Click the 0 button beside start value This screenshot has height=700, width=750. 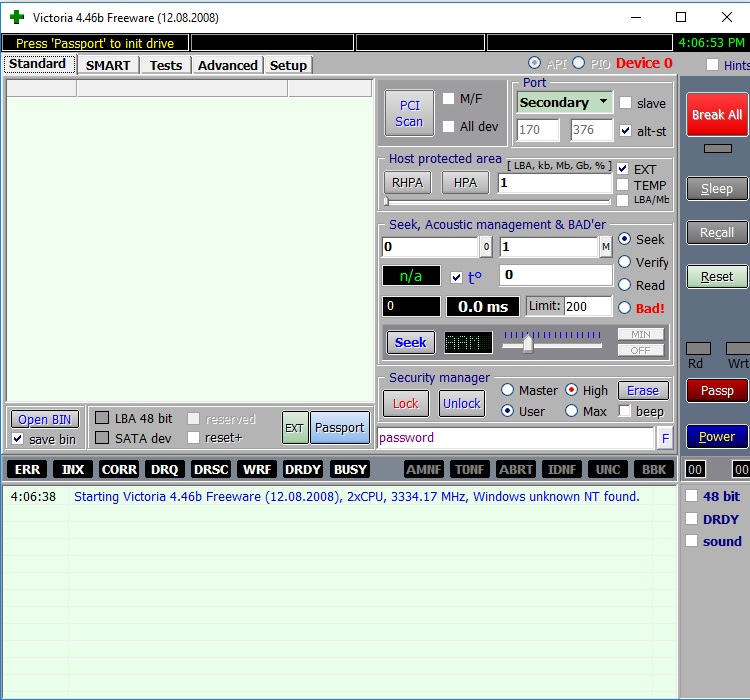click(486, 247)
